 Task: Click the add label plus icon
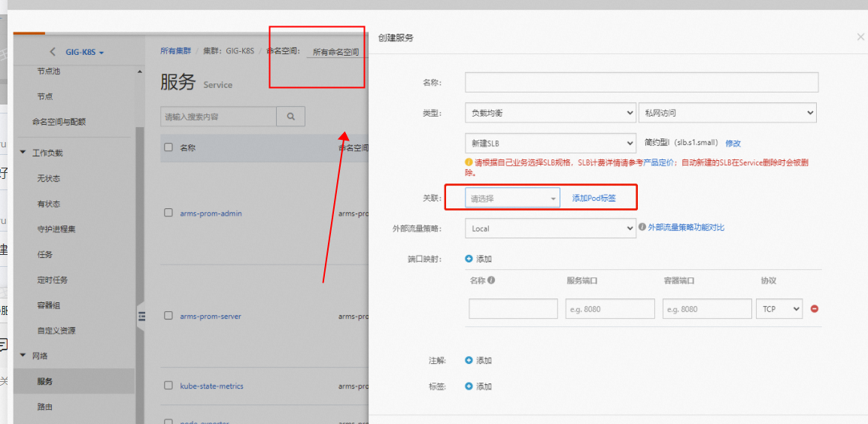click(x=469, y=386)
